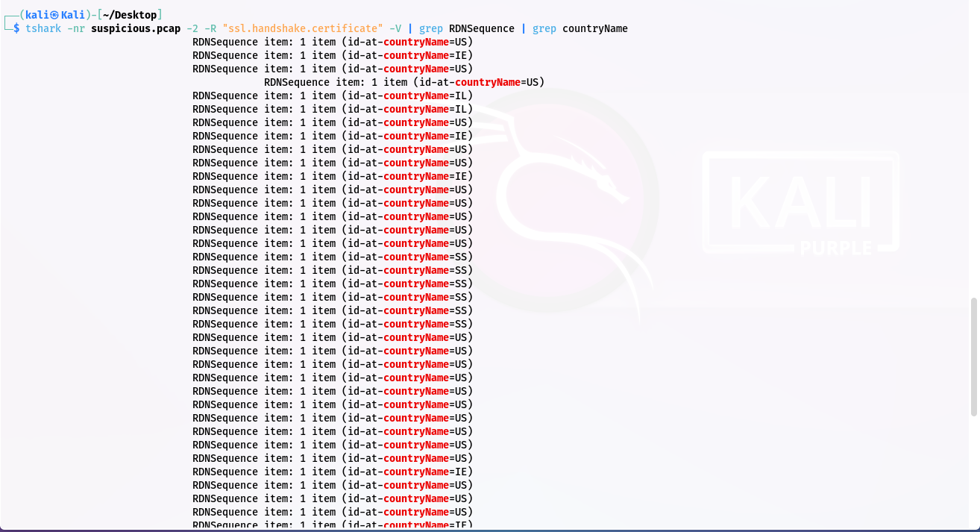Click the ㉿ symbol in the prompt
The width and height of the screenshot is (980, 532).
pyautogui.click(x=54, y=15)
